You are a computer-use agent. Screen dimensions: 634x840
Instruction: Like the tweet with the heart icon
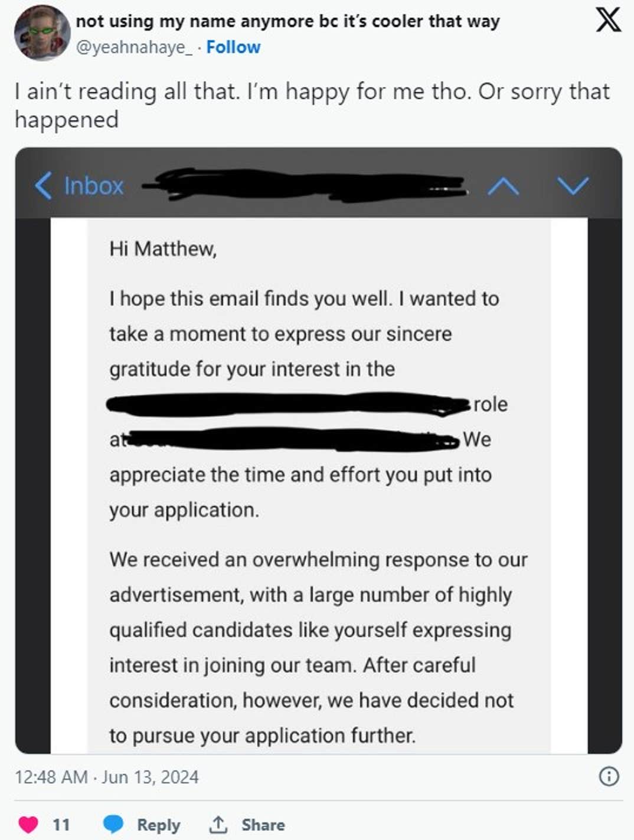[x=28, y=824]
